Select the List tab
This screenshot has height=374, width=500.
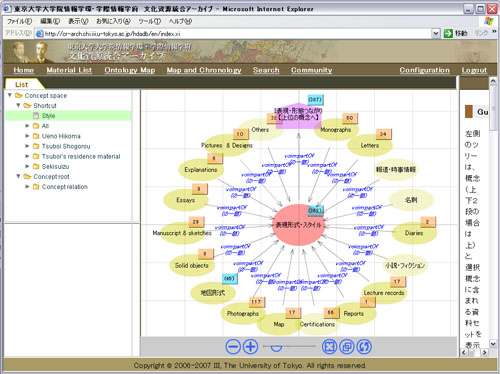point(22,84)
